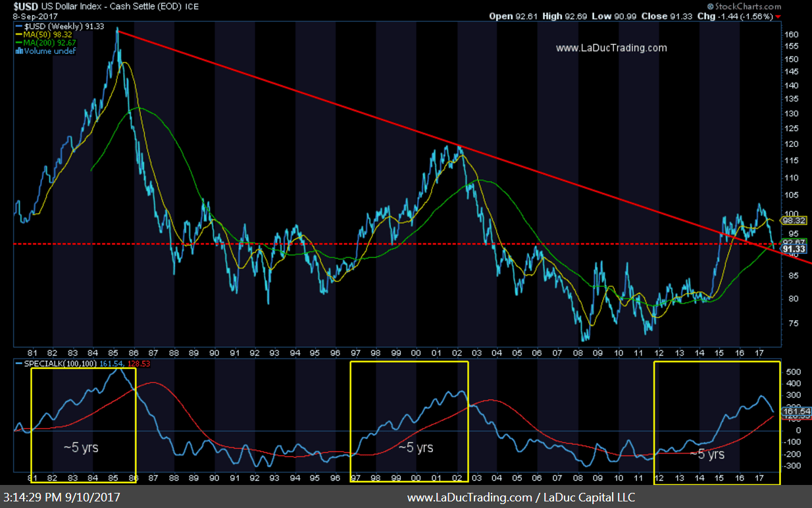Click the '$USD (Weekly) 91.33' legend entry
This screenshot has height=508, width=812.
pyautogui.click(x=59, y=26)
